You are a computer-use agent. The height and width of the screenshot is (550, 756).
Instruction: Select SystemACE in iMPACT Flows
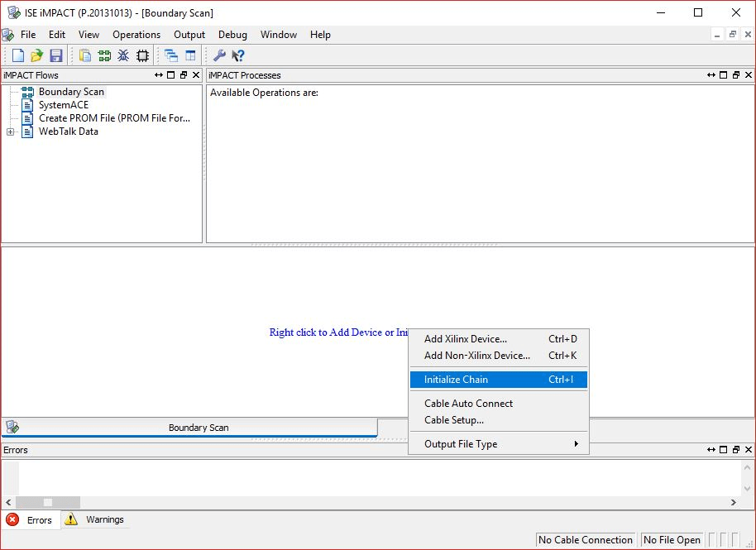pyautogui.click(x=63, y=105)
